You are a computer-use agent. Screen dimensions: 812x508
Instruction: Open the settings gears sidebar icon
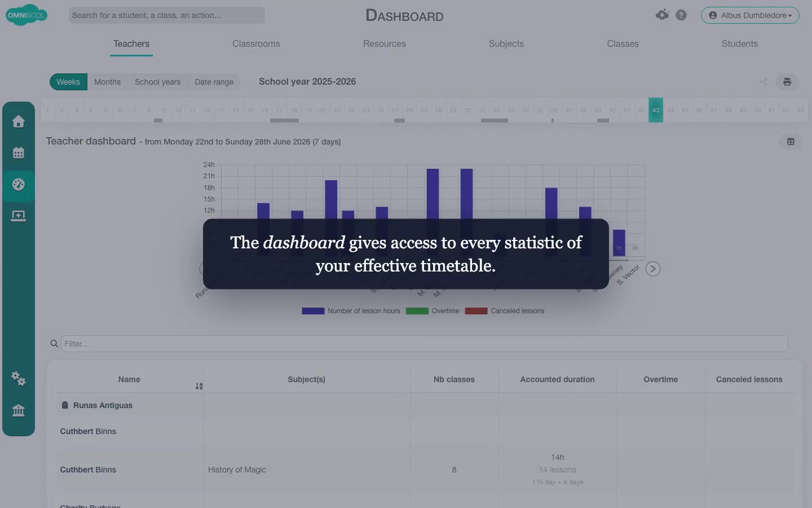click(x=19, y=378)
